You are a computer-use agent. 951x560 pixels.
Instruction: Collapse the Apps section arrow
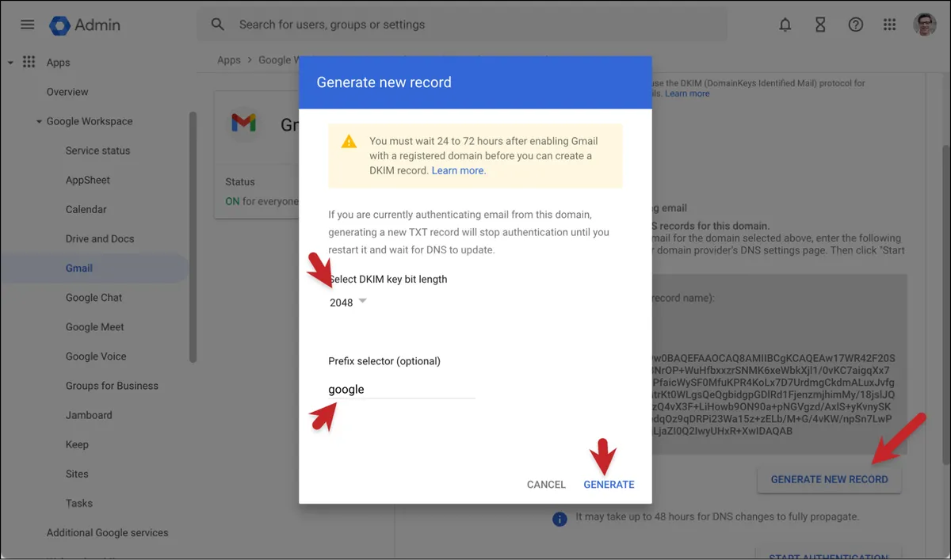(x=10, y=62)
